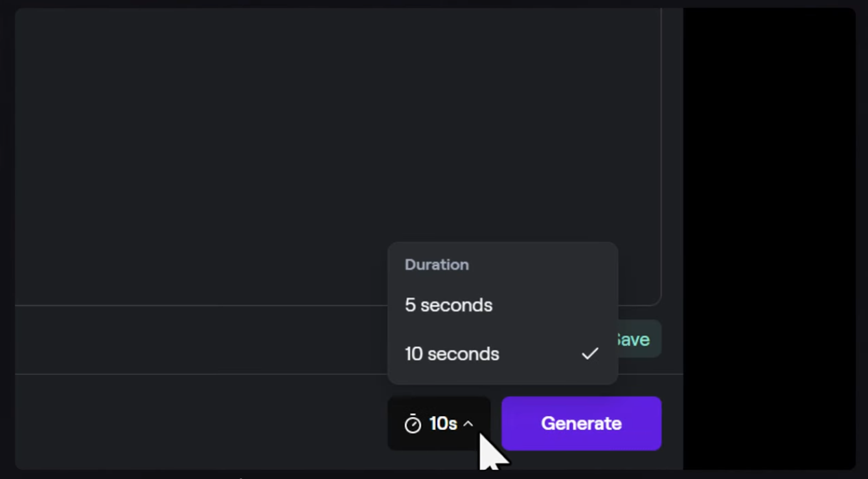Select the 10 seconds duration option
This screenshot has height=479, width=868.
pyautogui.click(x=503, y=354)
